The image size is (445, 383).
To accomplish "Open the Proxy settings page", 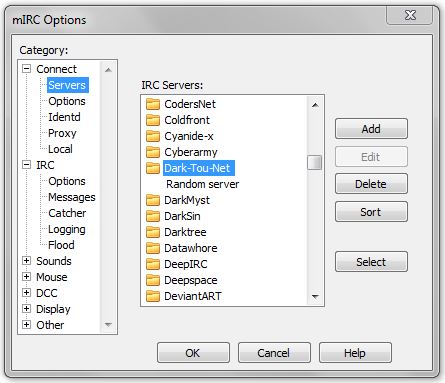I will (62, 133).
